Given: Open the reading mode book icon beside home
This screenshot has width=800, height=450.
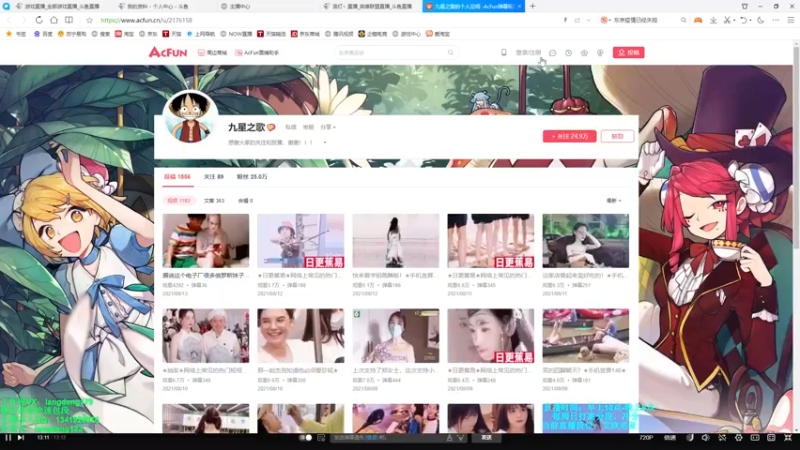Looking at the screenshot, I should tap(69, 20).
